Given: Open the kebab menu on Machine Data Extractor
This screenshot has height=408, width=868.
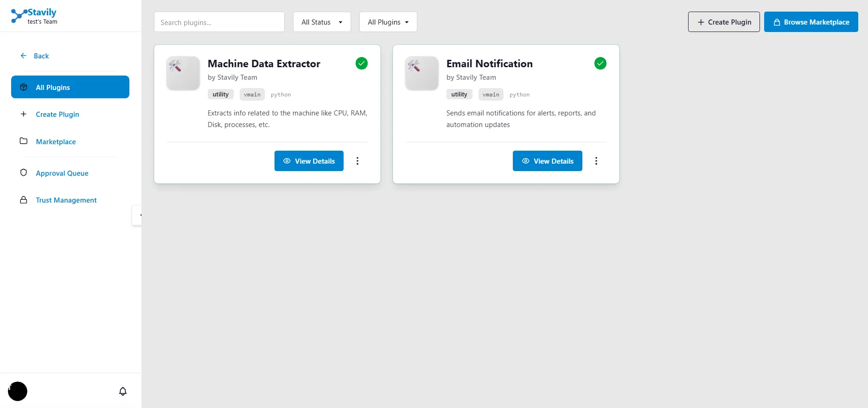Looking at the screenshot, I should tap(357, 161).
